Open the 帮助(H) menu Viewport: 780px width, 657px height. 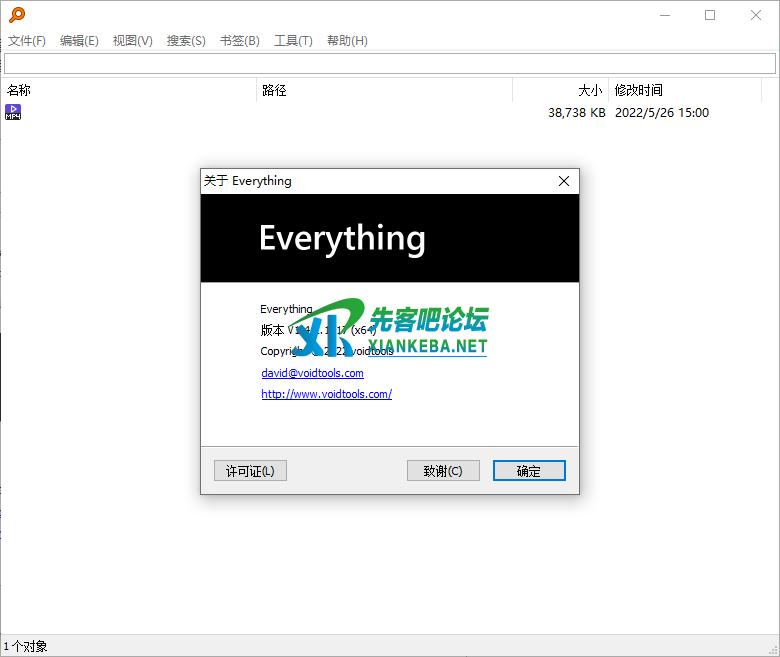347,41
